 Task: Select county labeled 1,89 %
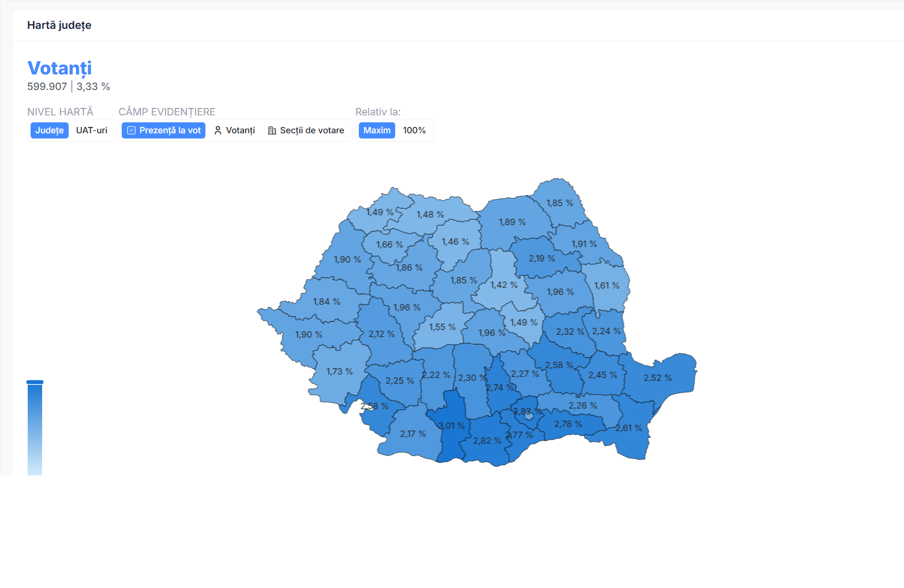click(x=512, y=222)
